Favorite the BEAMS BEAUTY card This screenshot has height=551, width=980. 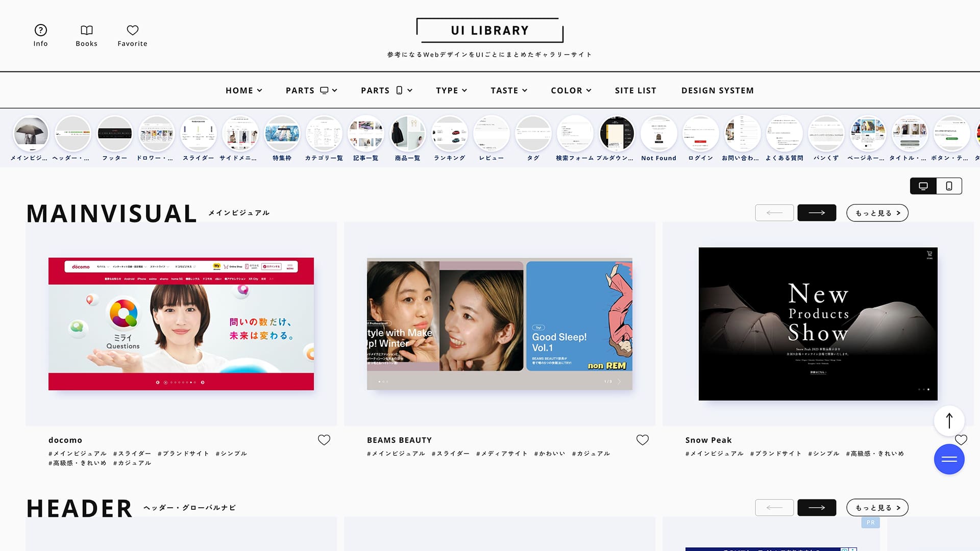[643, 440]
